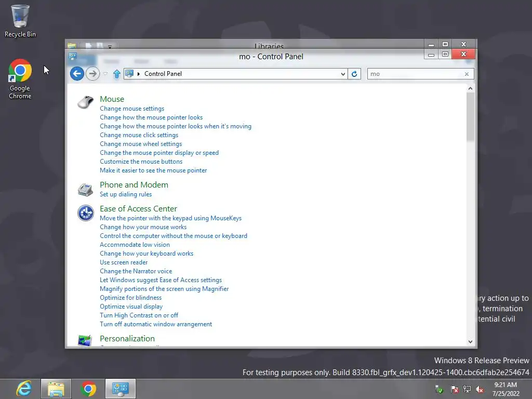532x399 pixels.
Task: Launch Chrome from the taskbar
Action: [88, 389]
